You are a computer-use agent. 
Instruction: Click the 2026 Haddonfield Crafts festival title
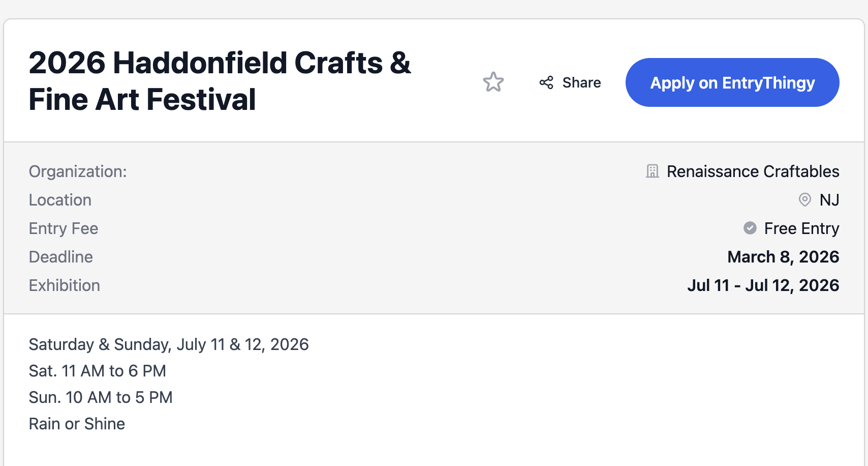point(220,81)
